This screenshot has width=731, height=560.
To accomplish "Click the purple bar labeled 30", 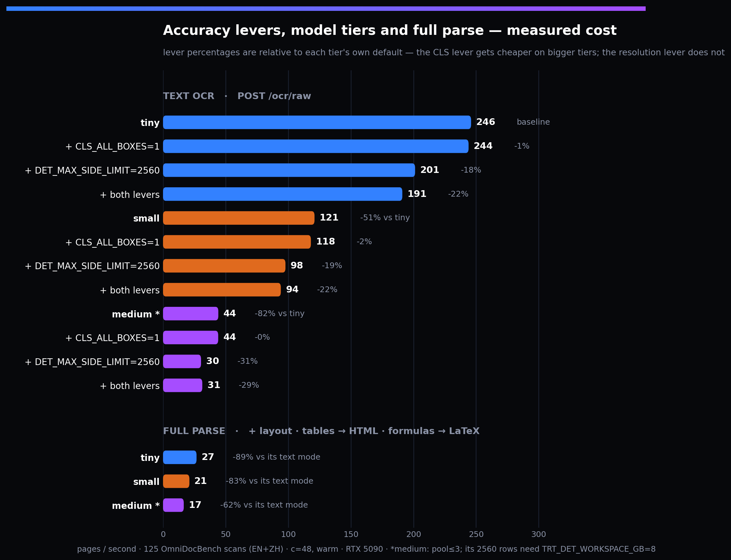I will tap(182, 361).
